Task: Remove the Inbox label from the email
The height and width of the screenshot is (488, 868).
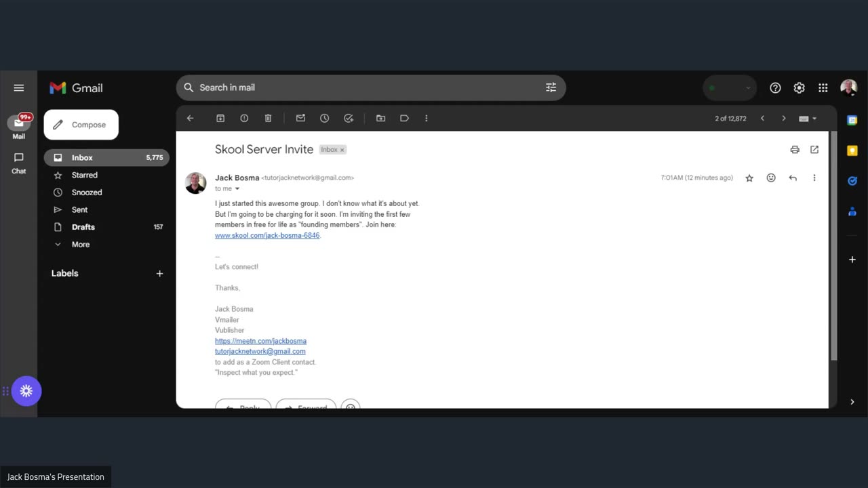Action: [x=342, y=150]
